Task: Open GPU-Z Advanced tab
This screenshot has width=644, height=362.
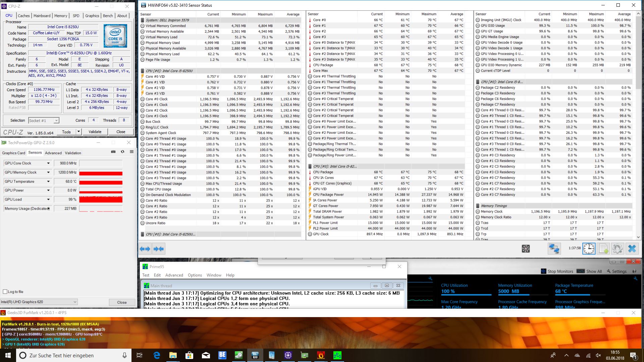Action: pyautogui.click(x=53, y=153)
